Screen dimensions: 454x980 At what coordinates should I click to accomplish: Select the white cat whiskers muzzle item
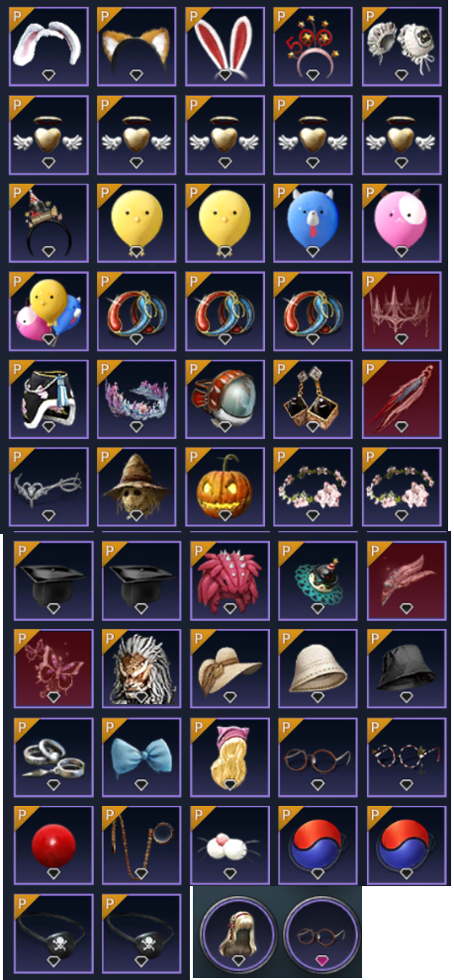229,845
